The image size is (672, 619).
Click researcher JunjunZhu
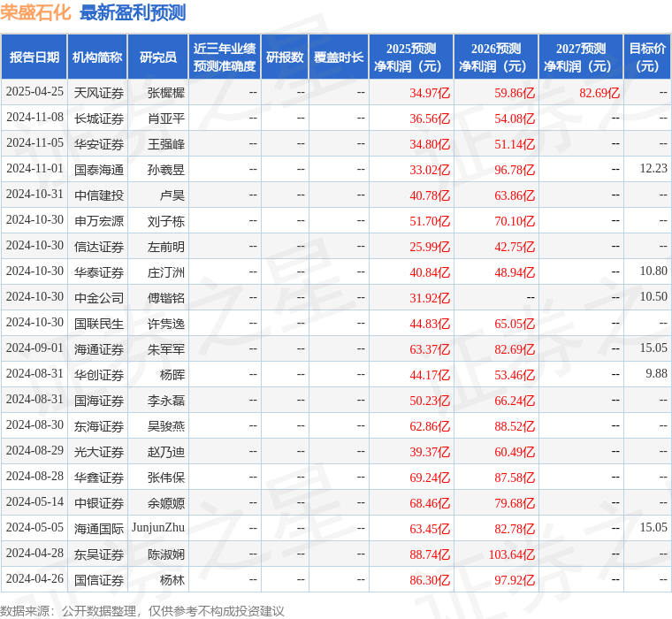click(x=158, y=528)
